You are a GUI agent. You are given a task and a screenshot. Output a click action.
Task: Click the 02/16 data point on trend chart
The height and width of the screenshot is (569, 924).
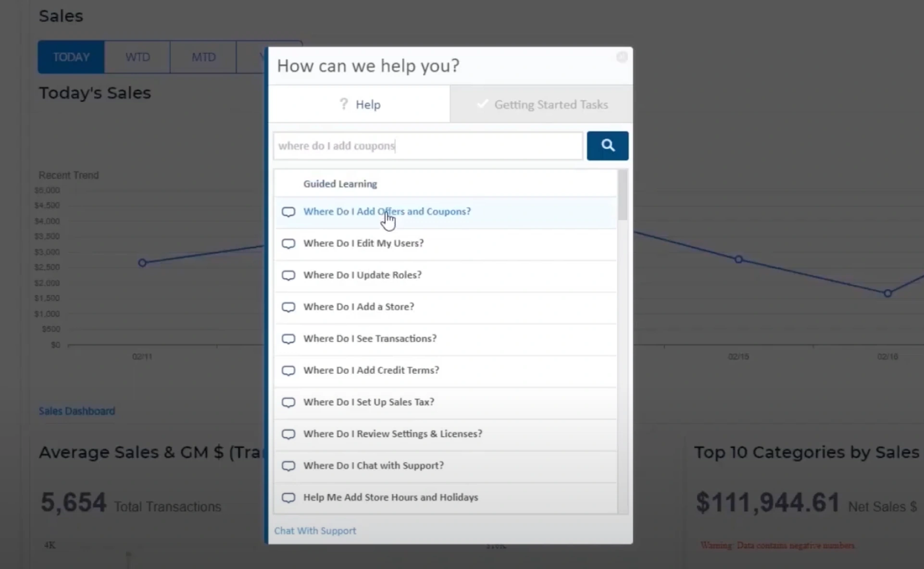(887, 293)
